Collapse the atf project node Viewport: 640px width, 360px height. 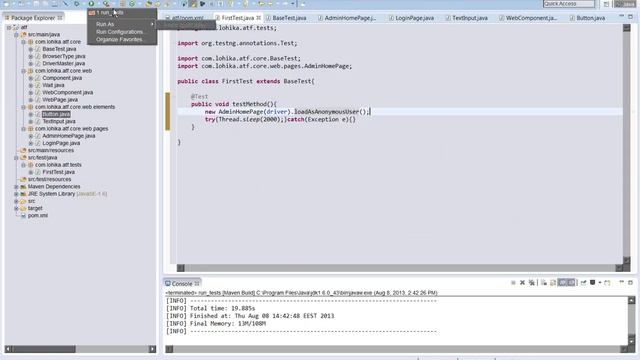[9, 27]
